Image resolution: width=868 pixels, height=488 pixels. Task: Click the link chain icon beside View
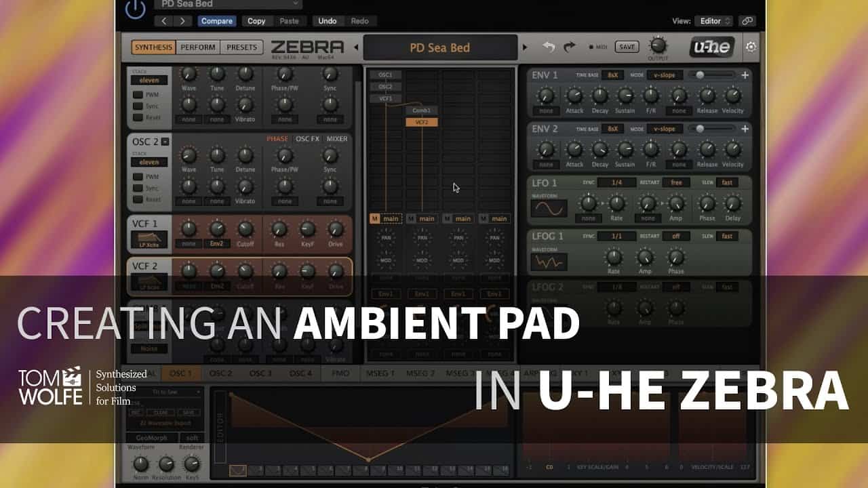pos(747,21)
